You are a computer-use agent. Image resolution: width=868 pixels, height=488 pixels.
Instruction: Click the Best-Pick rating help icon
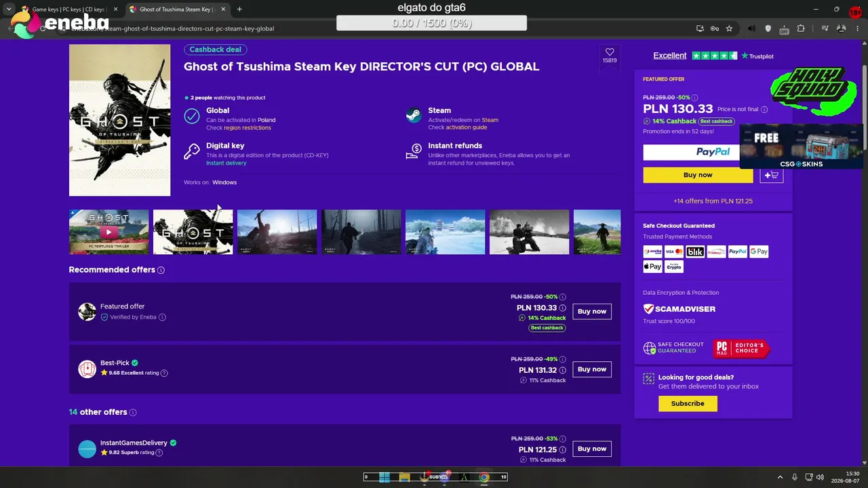point(164,373)
